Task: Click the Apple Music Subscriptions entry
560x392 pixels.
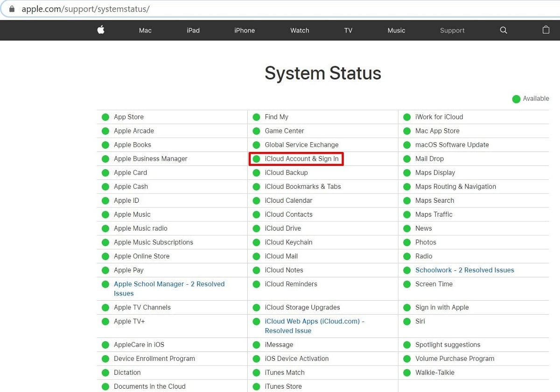Action: (154, 242)
